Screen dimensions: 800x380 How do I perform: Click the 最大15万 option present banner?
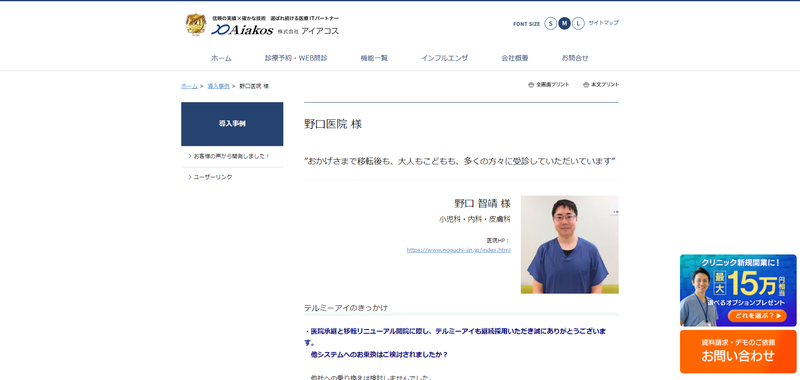(x=738, y=290)
